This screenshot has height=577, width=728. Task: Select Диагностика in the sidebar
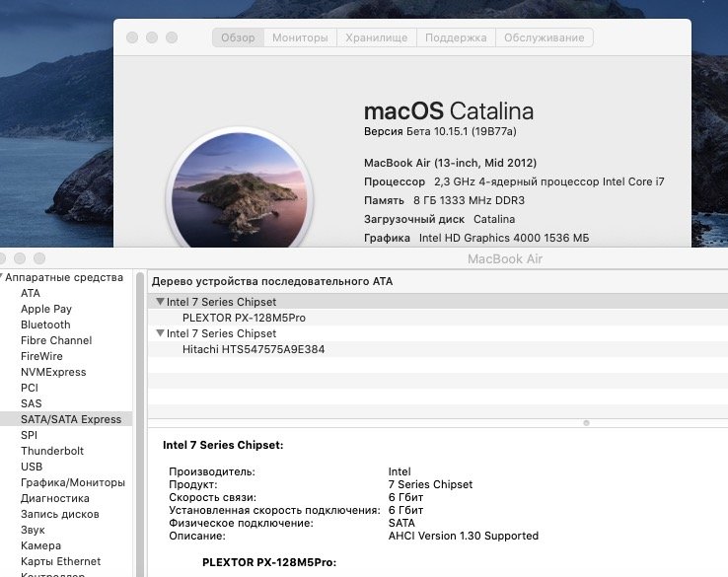[x=55, y=498]
